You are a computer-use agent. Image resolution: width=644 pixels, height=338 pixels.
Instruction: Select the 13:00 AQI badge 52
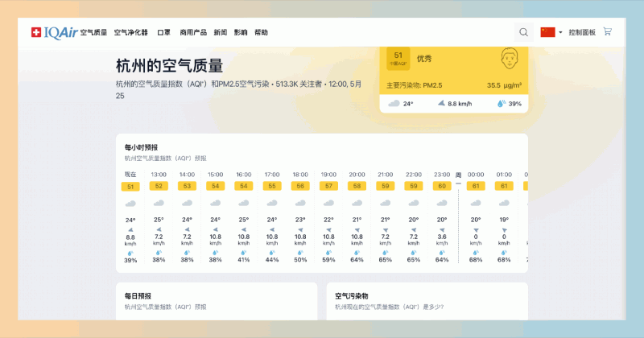point(159,186)
